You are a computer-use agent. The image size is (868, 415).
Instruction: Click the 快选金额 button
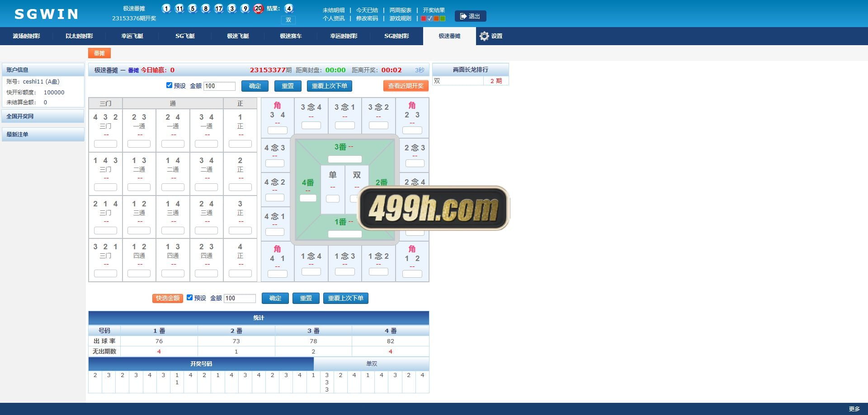coord(168,298)
